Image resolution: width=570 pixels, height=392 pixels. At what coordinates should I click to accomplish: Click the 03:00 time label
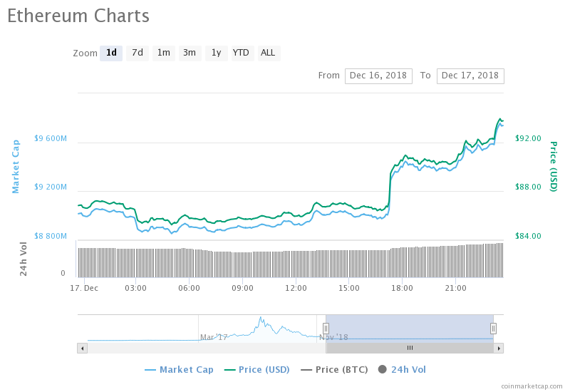point(135,288)
